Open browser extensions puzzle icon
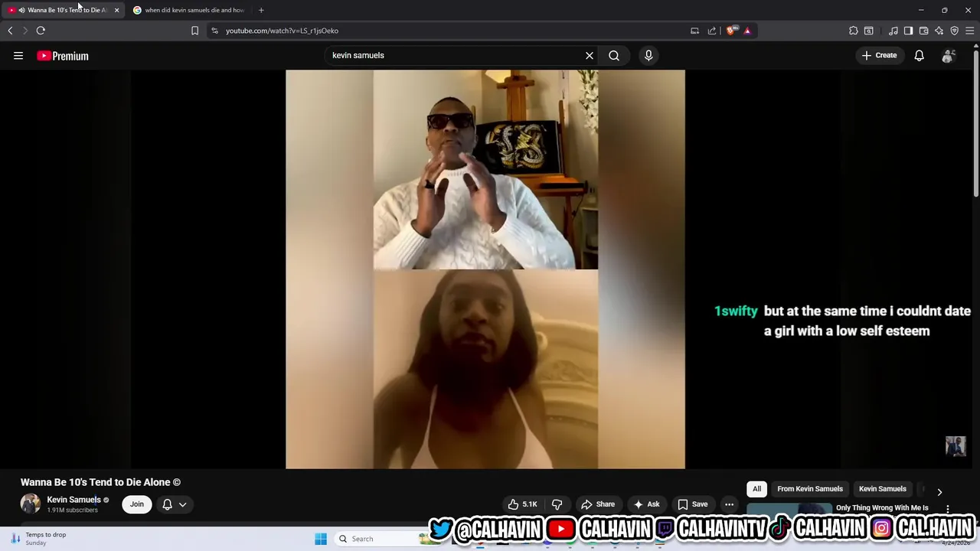This screenshot has width=980, height=551. click(854, 31)
